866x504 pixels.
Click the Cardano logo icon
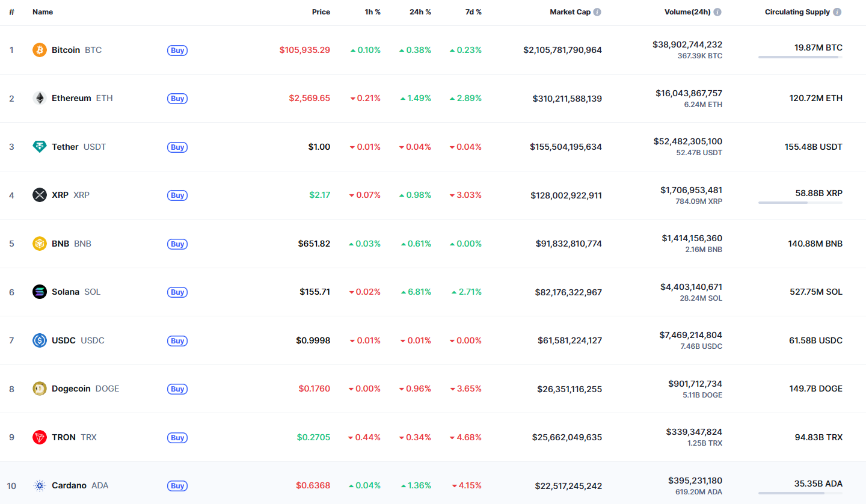point(39,485)
